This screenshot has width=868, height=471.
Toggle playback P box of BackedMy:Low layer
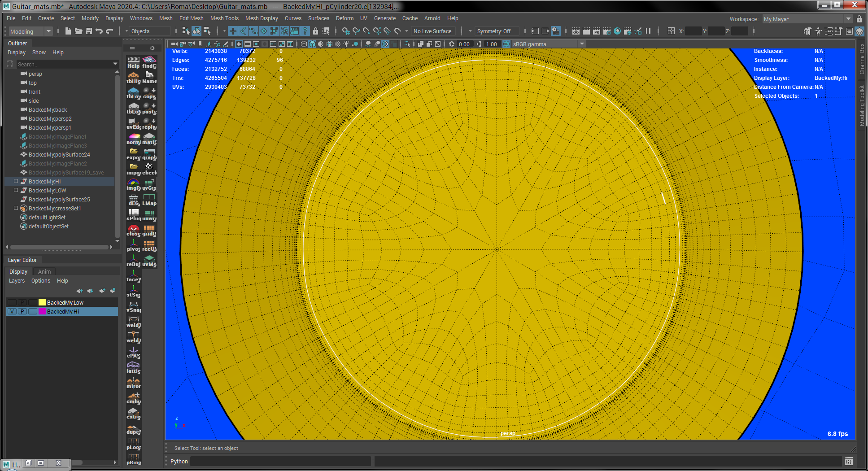pos(22,302)
